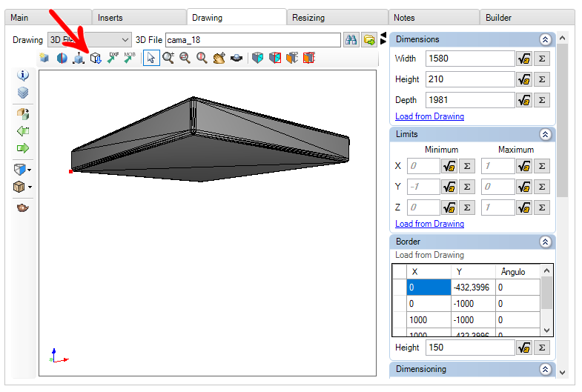Click the Width input field
The height and width of the screenshot is (392, 582).
tap(470, 59)
